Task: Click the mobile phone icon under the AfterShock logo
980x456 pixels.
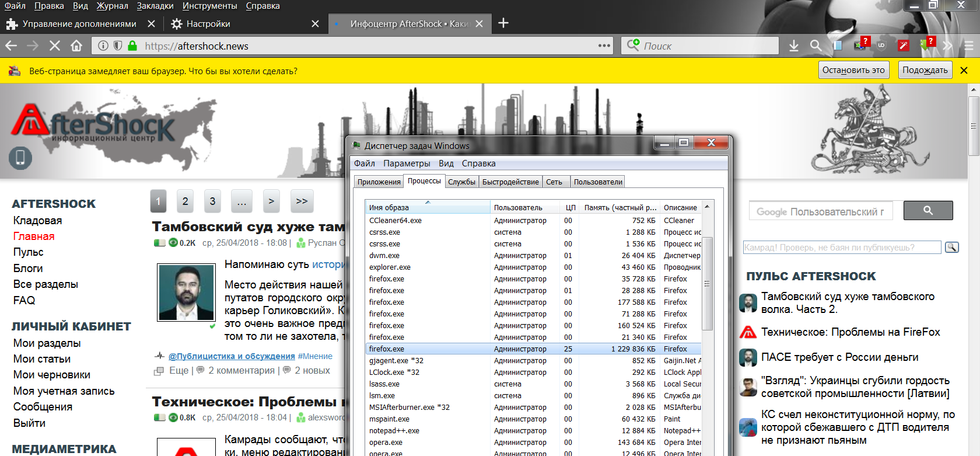Action: (x=20, y=158)
